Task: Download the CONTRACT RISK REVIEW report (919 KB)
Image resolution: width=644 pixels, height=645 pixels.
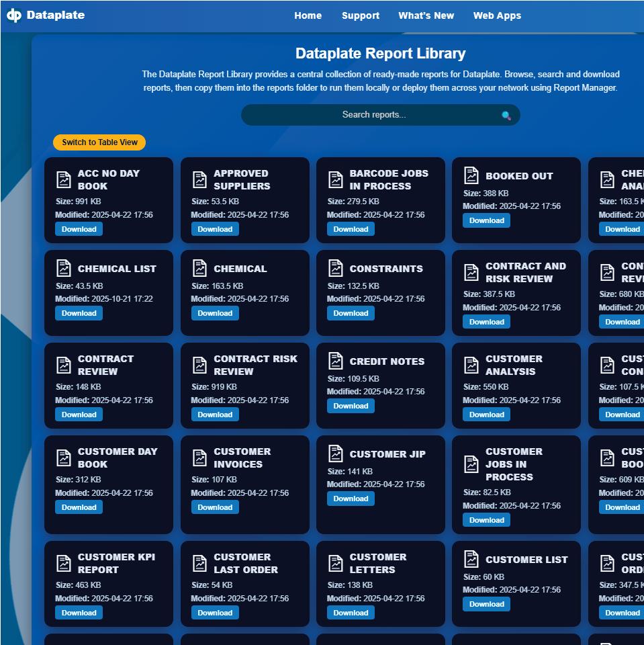Action: pos(215,415)
